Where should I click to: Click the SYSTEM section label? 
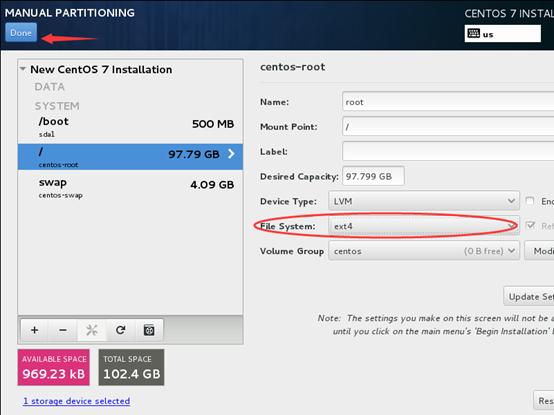pyautogui.click(x=57, y=106)
